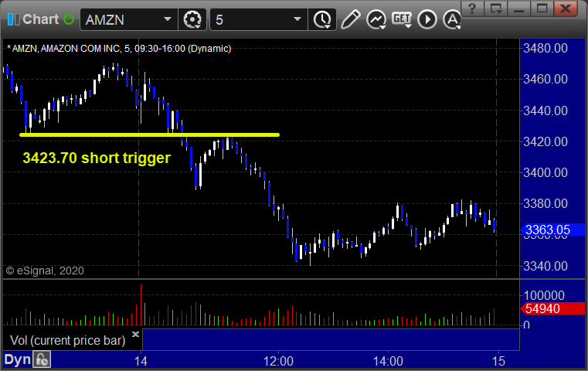Click the red 54940 volume marker

552,308
